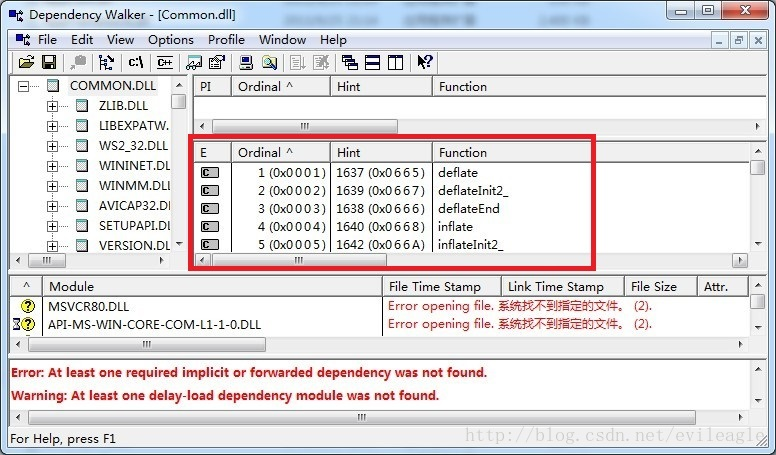Open the Options menu

(171, 40)
